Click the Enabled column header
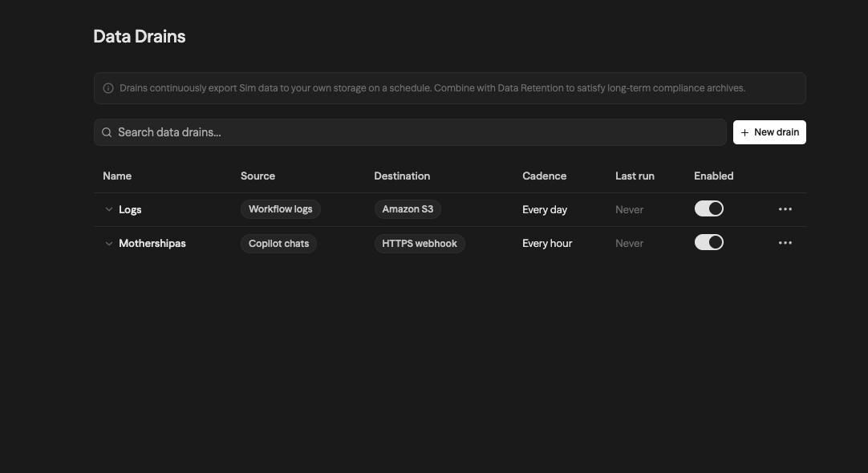This screenshot has width=868, height=473. coord(713,176)
